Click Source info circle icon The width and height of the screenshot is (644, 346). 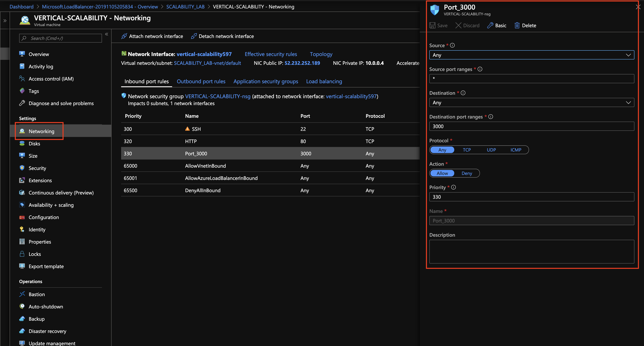[452, 45]
